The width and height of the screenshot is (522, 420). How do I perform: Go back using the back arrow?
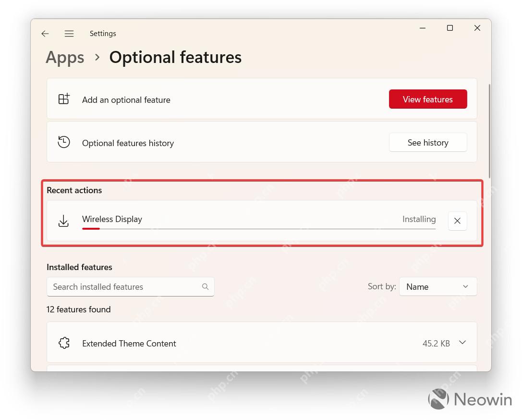tap(45, 34)
